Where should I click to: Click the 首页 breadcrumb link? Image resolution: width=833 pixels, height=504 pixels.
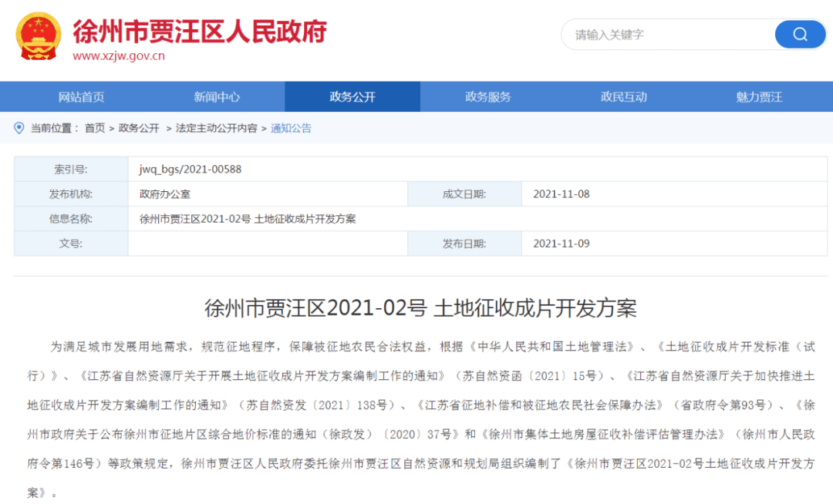95,128
